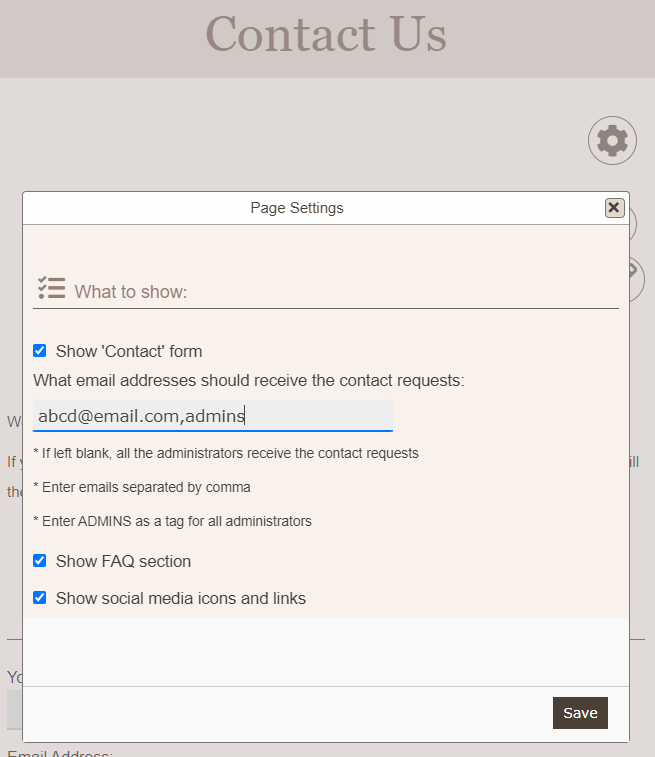Open page settings via the gear icon
The width and height of the screenshot is (655, 757).
click(612, 141)
